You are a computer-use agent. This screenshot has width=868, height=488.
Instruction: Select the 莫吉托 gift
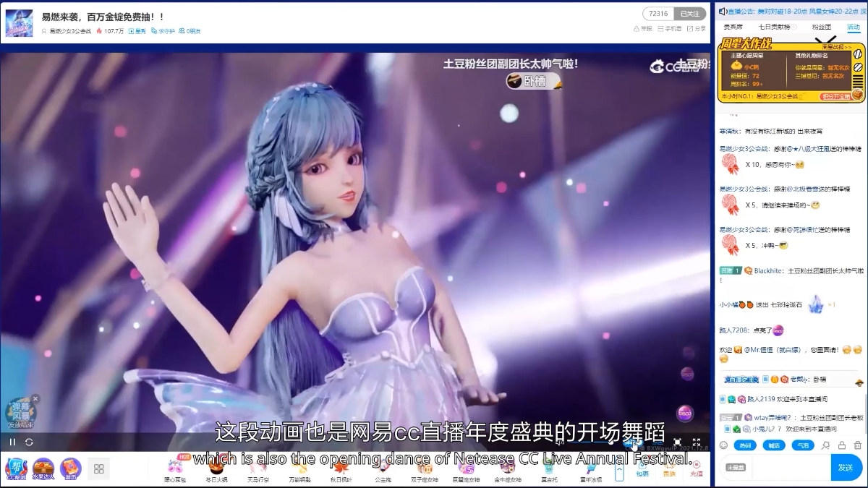point(550,469)
